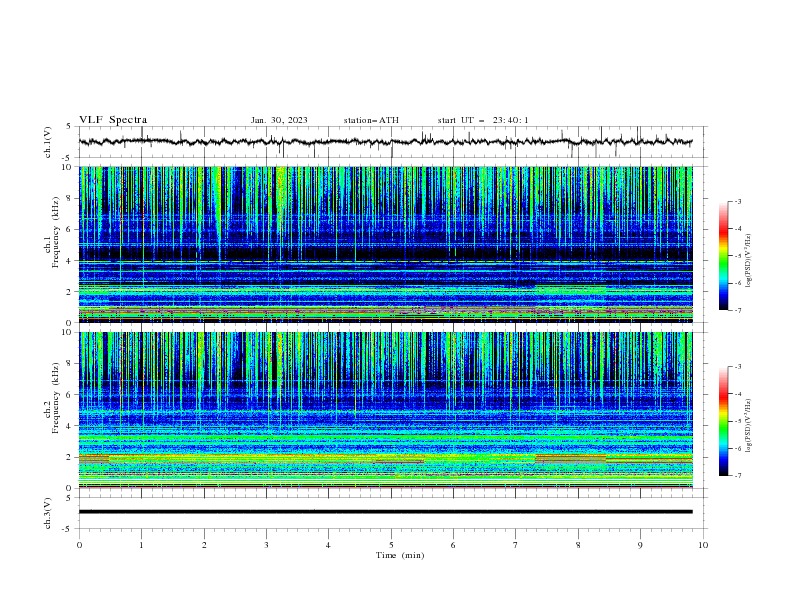This screenshot has height=612, width=792.
Task: Click the "-3" tick on the upper colorbar
Action: 737,201
